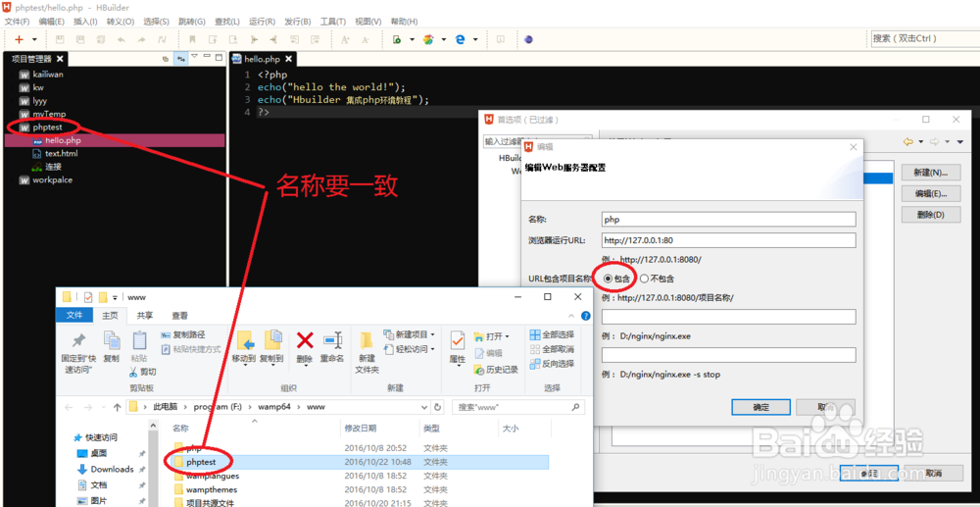Open the blue 文件 tab in Explorer
This screenshot has width=980, height=507.
[74, 315]
